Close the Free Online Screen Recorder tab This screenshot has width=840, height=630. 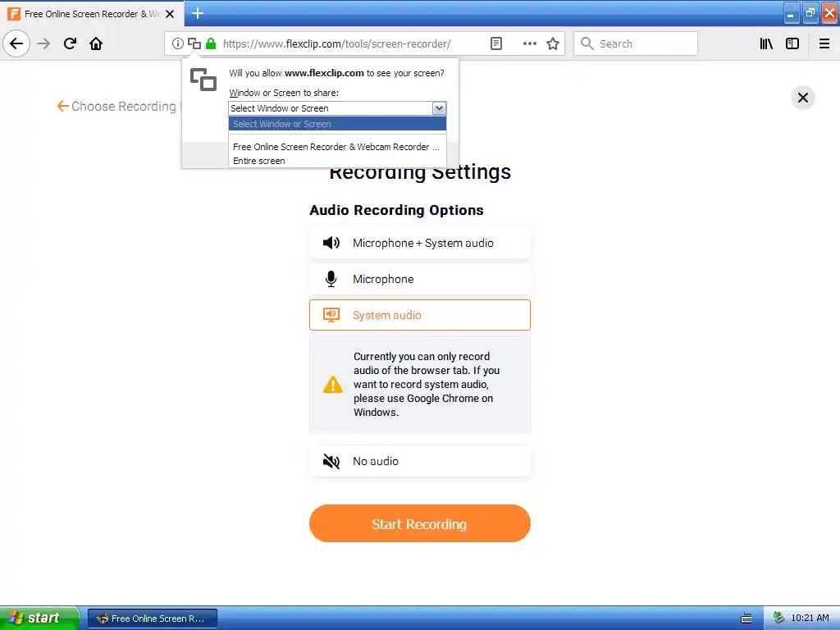coord(170,14)
